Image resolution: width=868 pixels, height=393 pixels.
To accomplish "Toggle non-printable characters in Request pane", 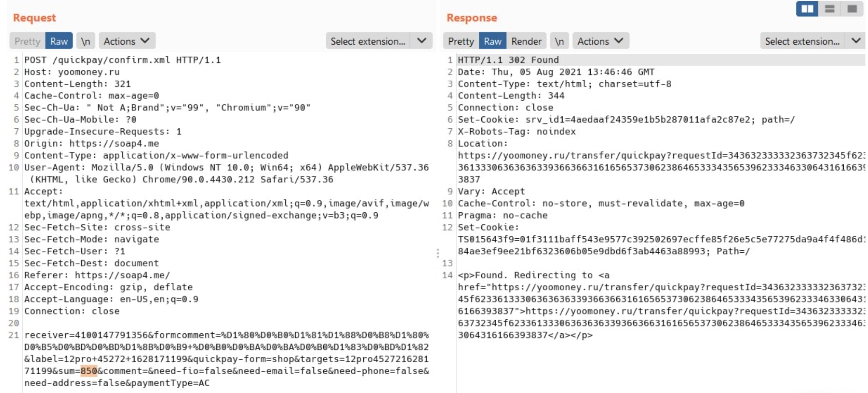I will pyautogui.click(x=86, y=41).
